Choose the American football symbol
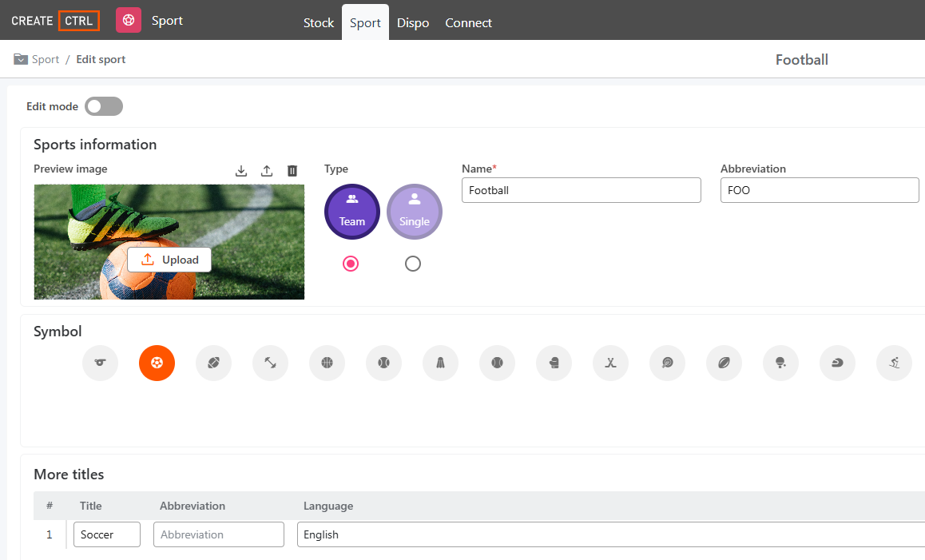This screenshot has height=560, width=925. [213, 363]
